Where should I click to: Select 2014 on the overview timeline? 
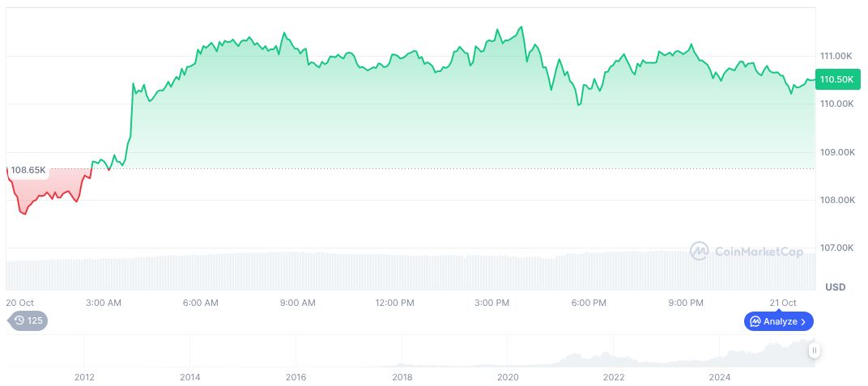pos(190,377)
